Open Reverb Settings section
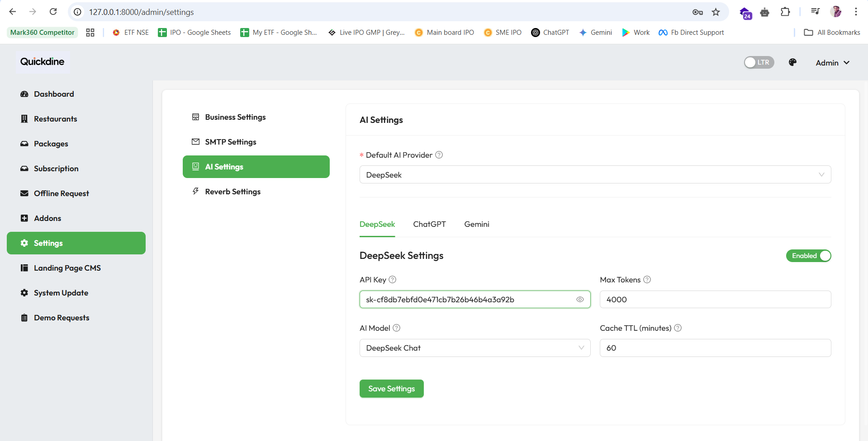 (x=256, y=192)
